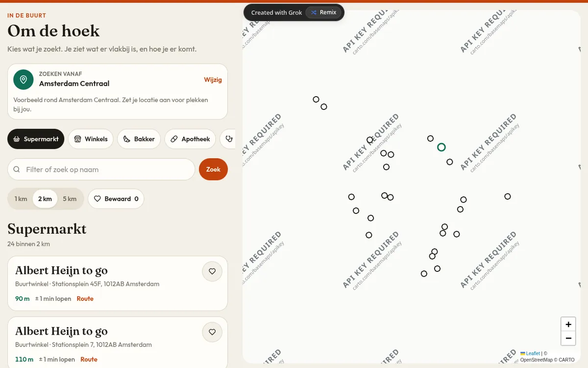Open the Bewaard saved places list
588x368 pixels.
coord(116,199)
